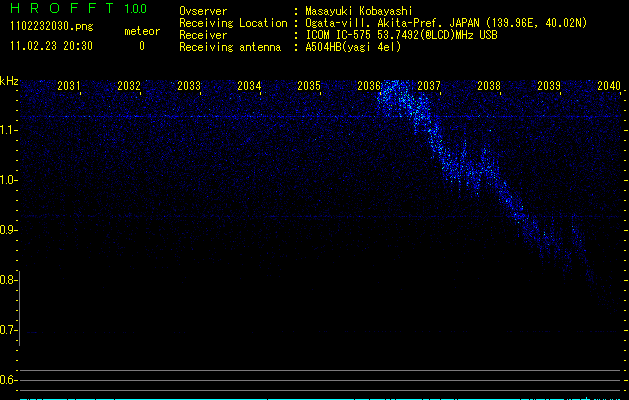Click the 2031 time marker
Screen dimensions: 629x400
click(69, 86)
